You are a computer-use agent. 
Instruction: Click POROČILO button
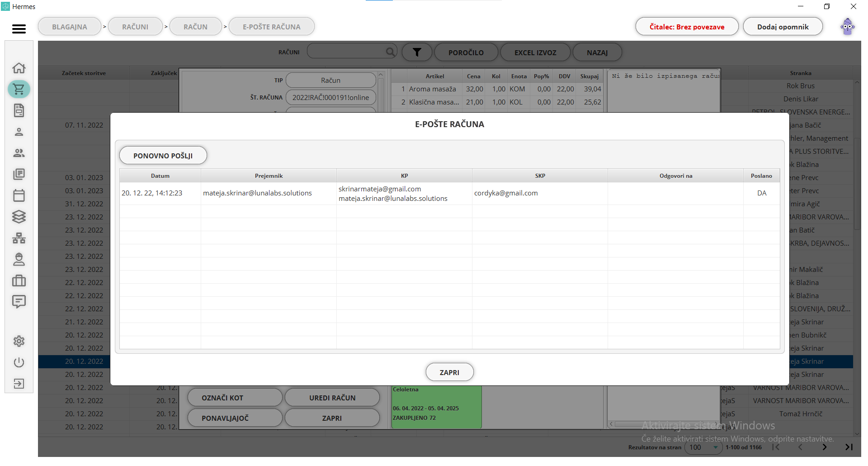click(466, 52)
